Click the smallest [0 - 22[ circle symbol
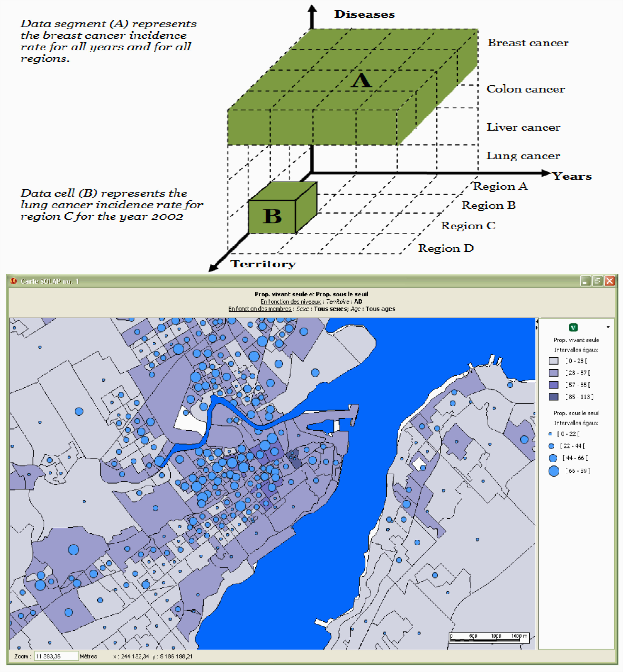Screen dimensions: 623x672 550,434
